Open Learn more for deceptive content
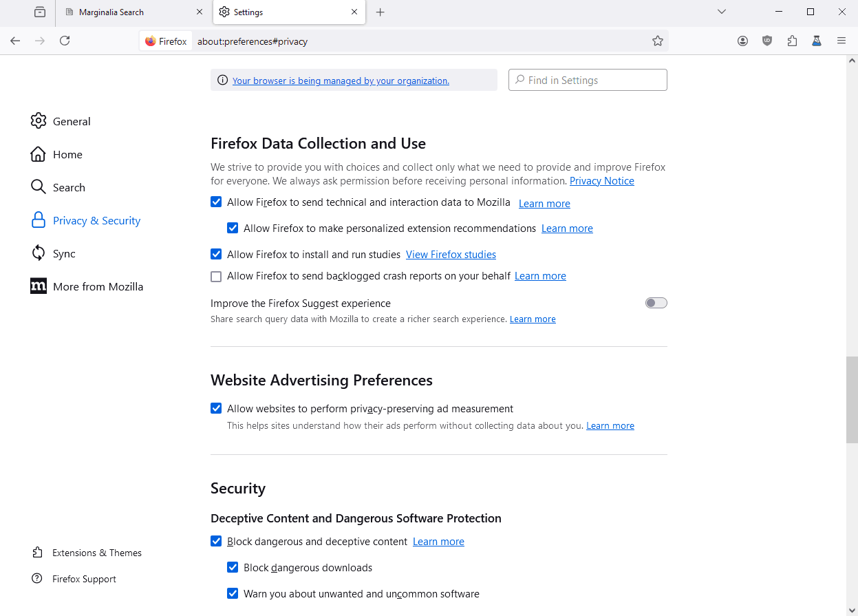This screenshot has height=616, width=858. point(438,542)
